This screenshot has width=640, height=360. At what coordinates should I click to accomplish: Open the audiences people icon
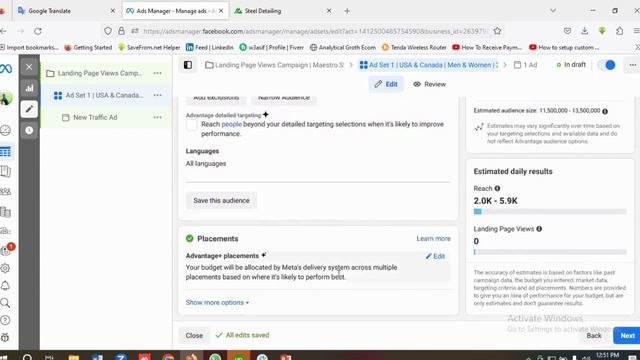(5, 191)
